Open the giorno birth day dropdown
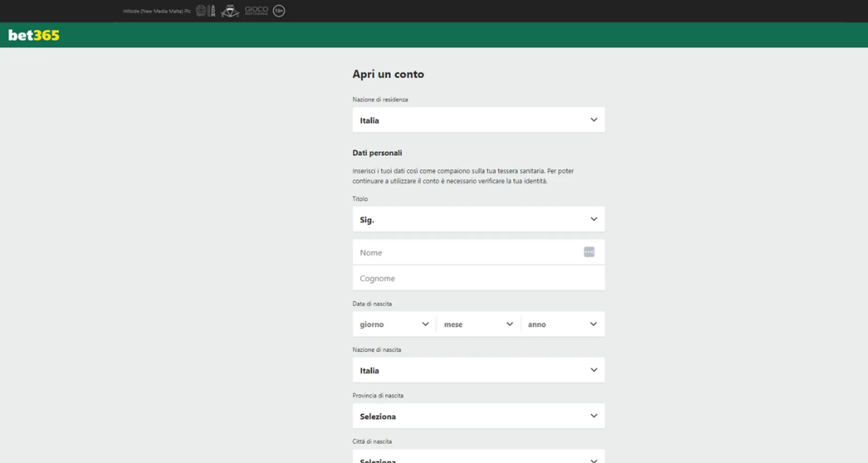 pos(394,324)
